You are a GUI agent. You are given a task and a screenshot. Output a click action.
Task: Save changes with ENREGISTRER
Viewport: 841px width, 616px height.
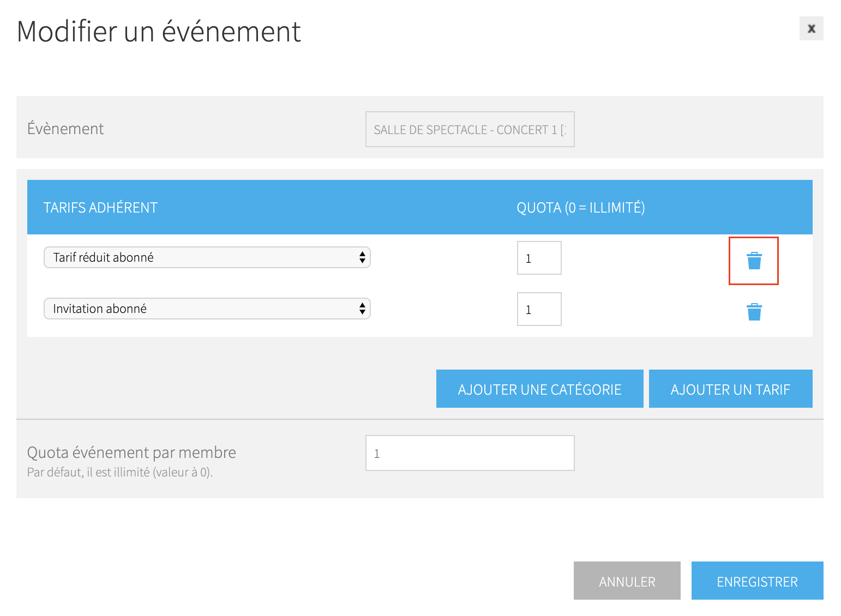pyautogui.click(x=757, y=581)
